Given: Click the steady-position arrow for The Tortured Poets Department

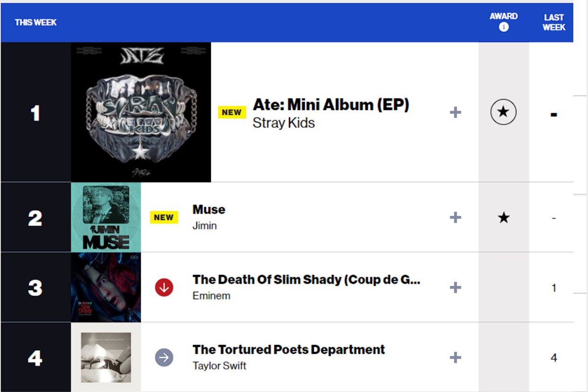Looking at the screenshot, I should point(163,357).
